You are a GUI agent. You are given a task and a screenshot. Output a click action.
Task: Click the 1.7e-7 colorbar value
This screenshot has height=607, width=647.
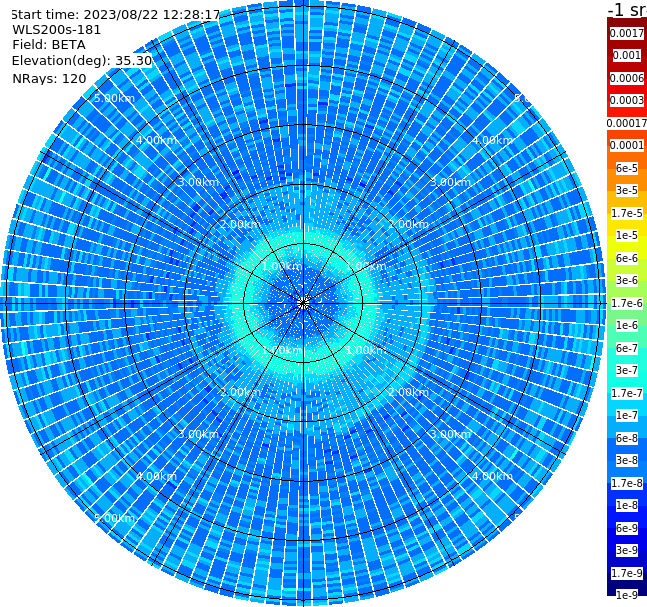(627, 393)
